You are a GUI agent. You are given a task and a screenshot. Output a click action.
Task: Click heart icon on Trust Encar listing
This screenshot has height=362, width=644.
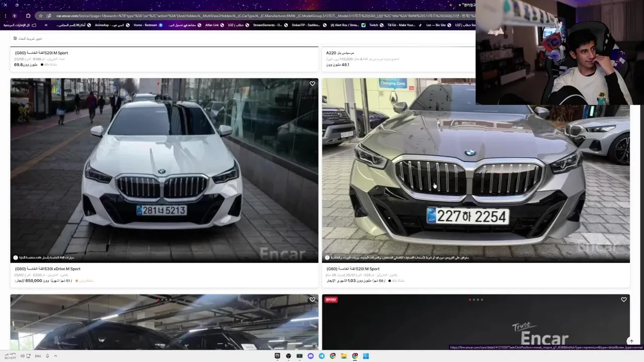(623, 300)
